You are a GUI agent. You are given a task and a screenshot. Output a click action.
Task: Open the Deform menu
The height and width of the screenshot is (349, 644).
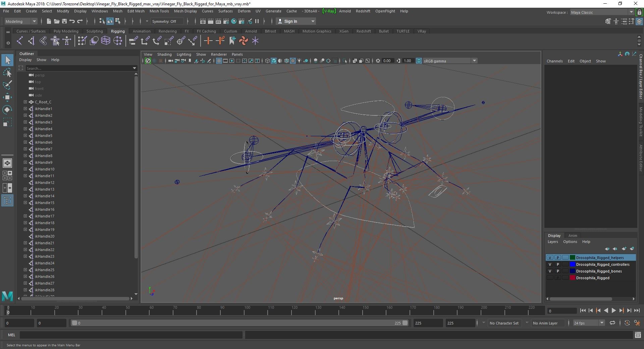[244, 11]
